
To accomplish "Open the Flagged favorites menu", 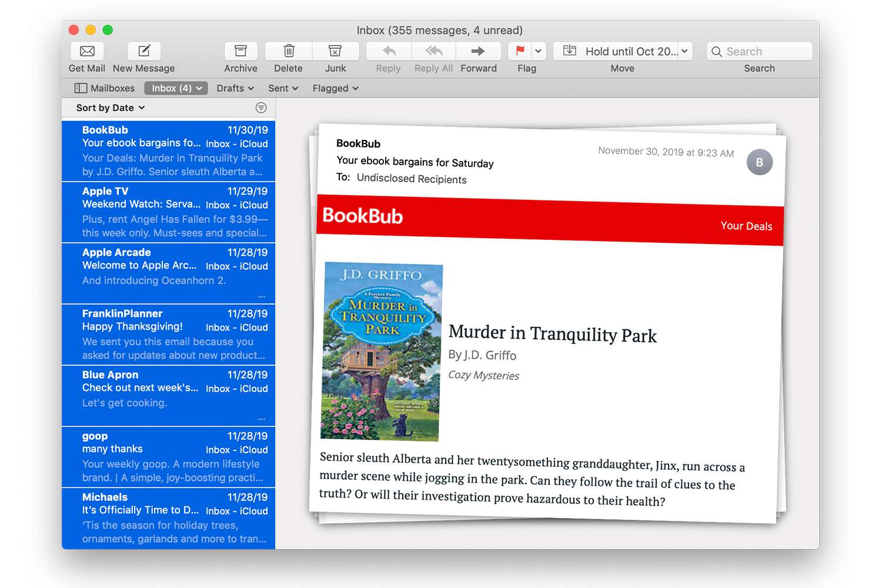I will [336, 88].
